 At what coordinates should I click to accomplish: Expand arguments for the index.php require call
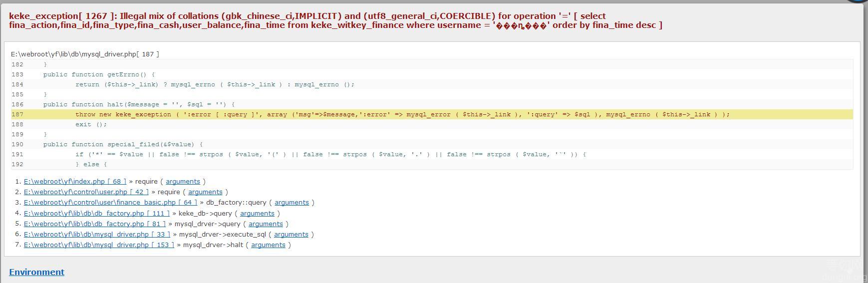pos(183,182)
